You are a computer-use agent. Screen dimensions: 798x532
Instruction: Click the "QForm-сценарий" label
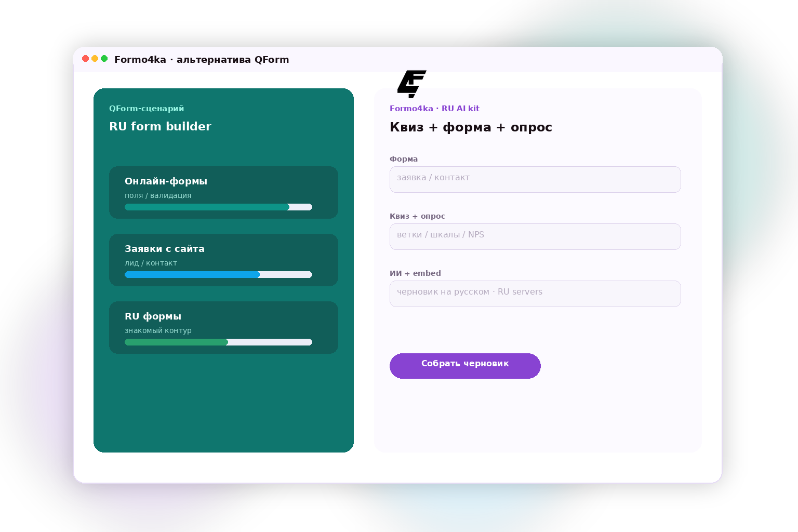click(147, 109)
